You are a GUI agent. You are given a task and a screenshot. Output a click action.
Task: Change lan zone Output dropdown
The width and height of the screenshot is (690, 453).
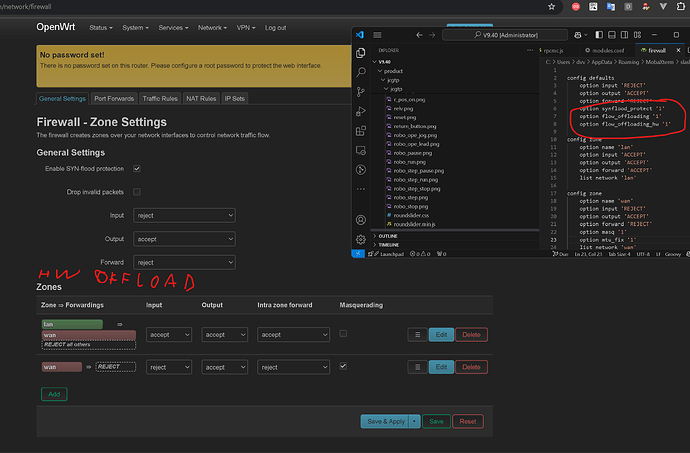(224, 335)
